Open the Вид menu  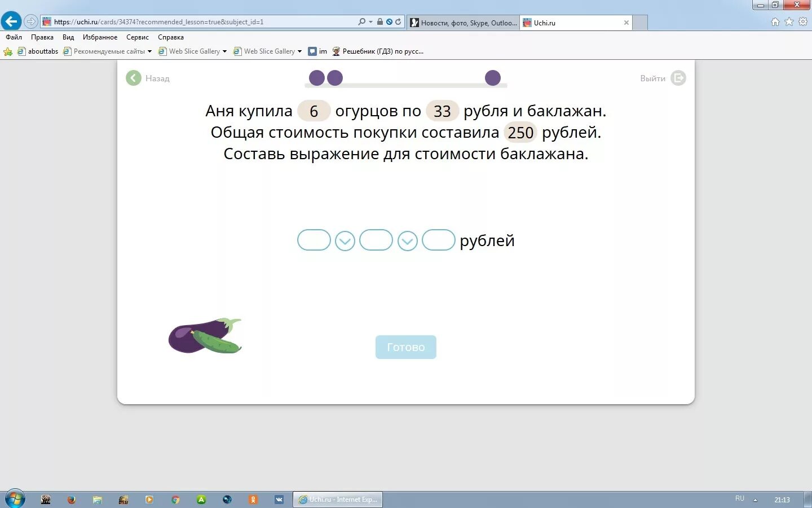point(68,37)
